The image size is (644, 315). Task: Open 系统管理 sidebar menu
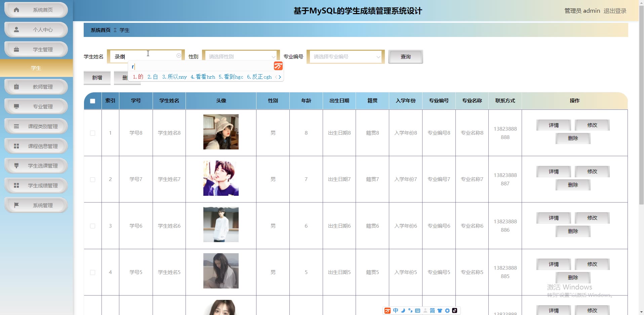[36, 205]
